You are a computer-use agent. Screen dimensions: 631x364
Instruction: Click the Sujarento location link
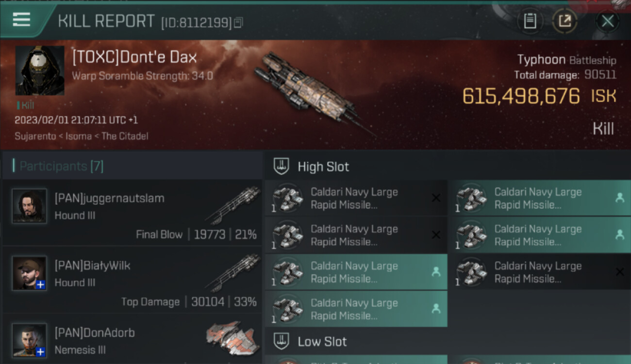click(36, 136)
